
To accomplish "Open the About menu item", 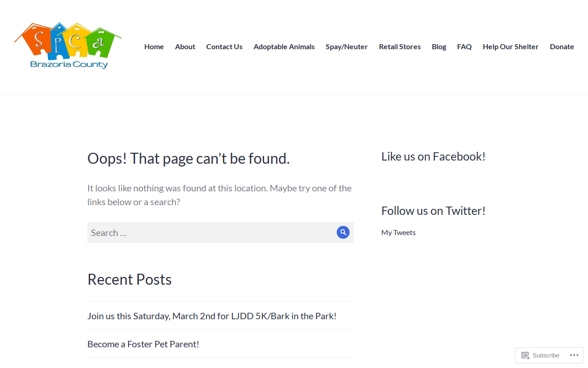I will [185, 46].
